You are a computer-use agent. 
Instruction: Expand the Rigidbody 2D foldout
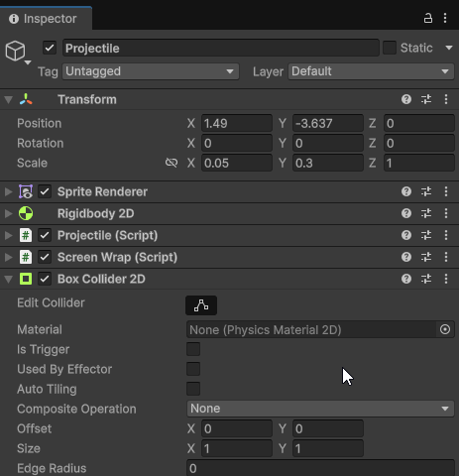(x=8, y=213)
